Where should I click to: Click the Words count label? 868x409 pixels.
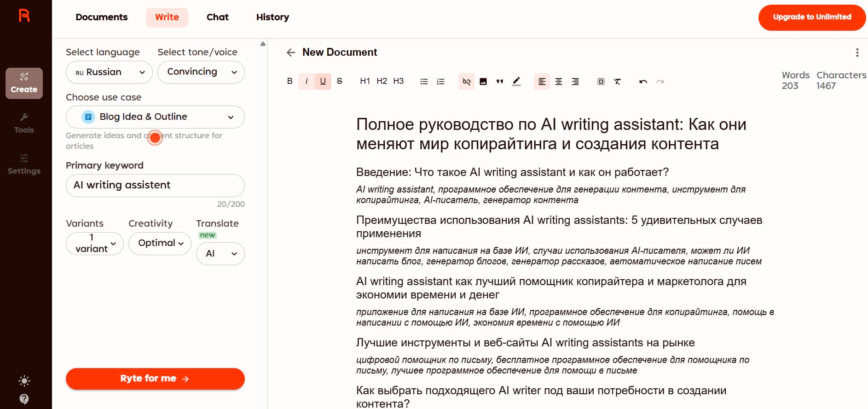pos(795,75)
